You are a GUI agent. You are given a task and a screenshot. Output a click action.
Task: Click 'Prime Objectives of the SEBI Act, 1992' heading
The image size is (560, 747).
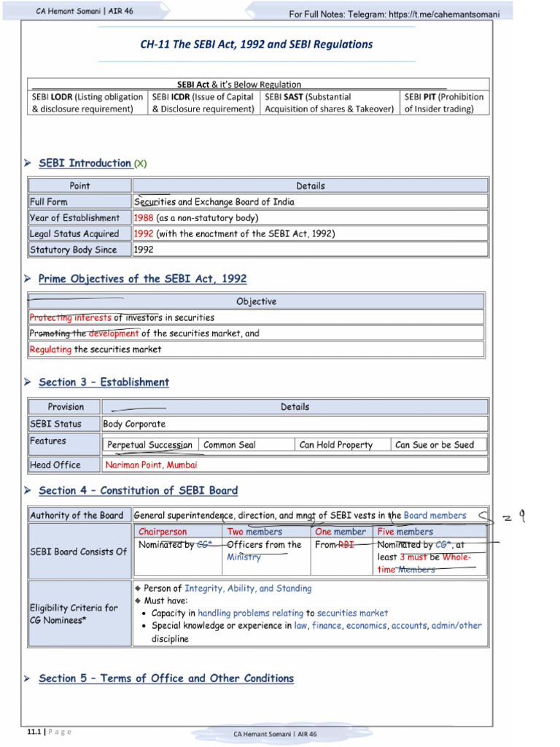[x=142, y=279]
